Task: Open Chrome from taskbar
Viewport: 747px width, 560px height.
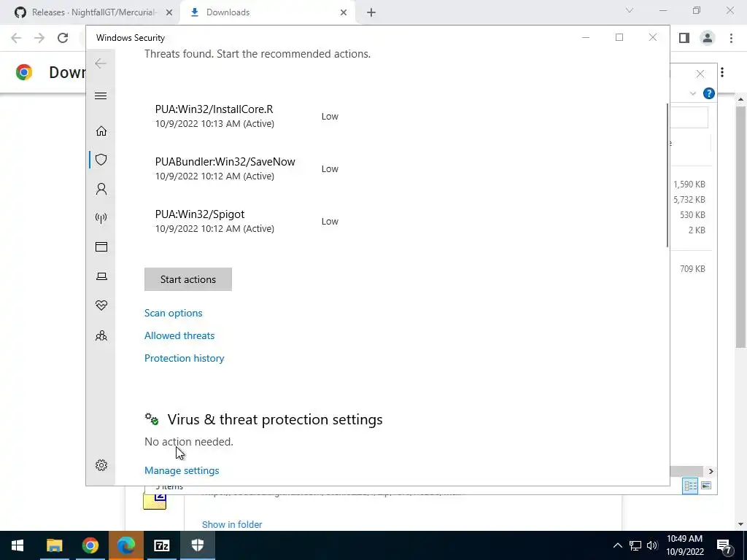Action: click(90, 545)
